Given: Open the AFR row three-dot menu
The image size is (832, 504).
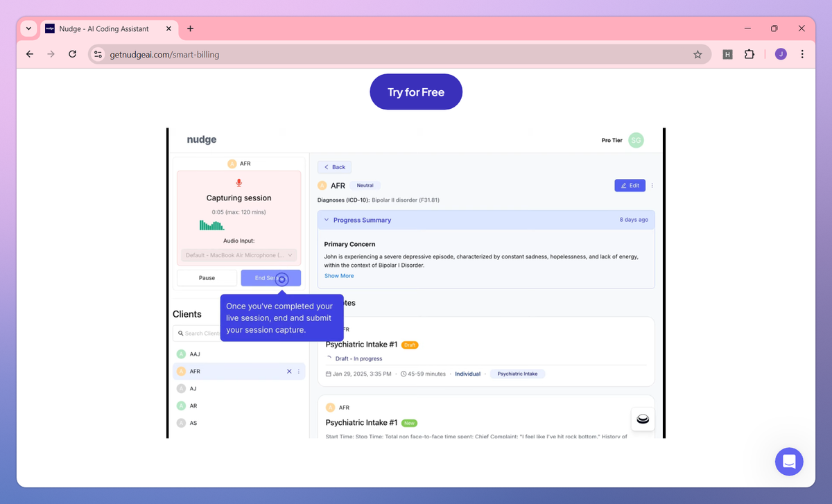Looking at the screenshot, I should (299, 372).
